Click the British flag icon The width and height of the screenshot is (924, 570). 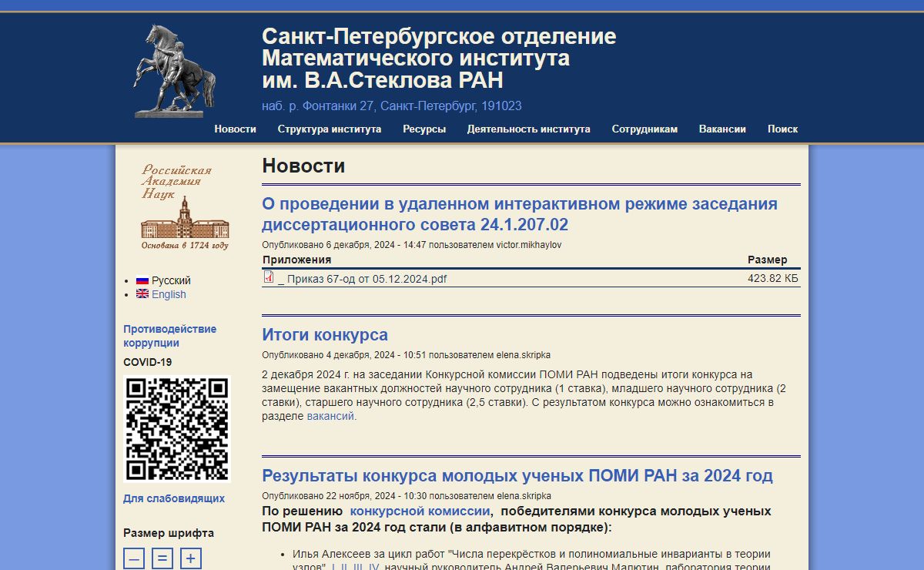[x=142, y=294]
